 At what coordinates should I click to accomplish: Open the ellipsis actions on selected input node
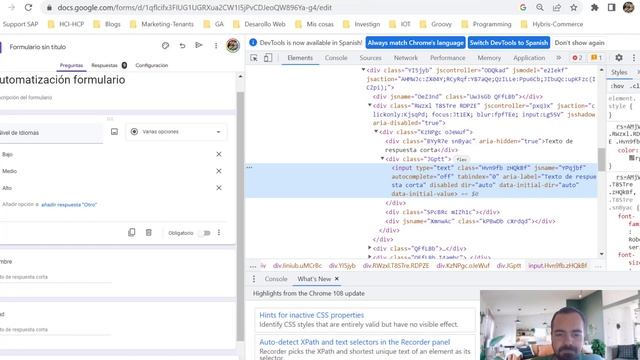pos(249,167)
